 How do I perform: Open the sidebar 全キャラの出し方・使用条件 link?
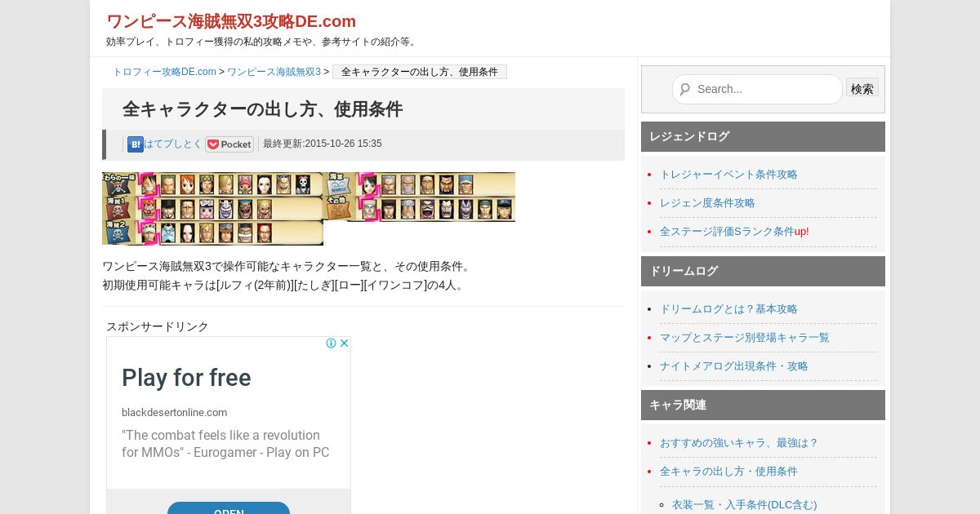point(728,472)
